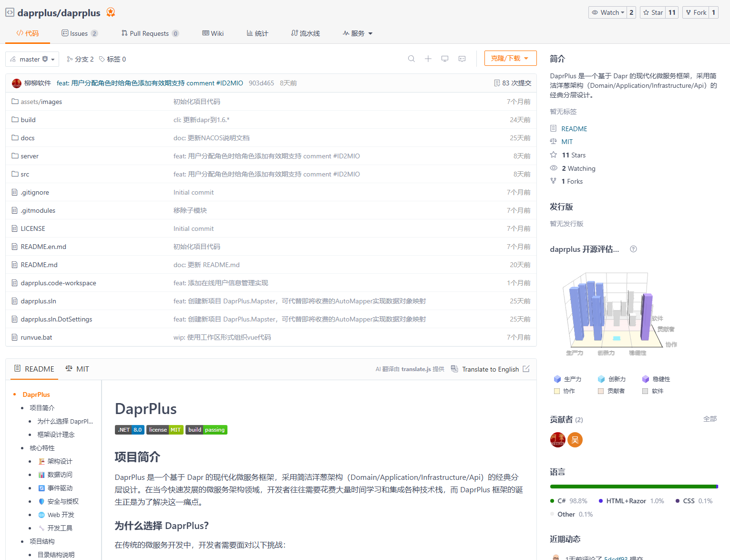This screenshot has height=560, width=730.
Task: Click the help question mark near 开源评估
Action: [x=633, y=249]
